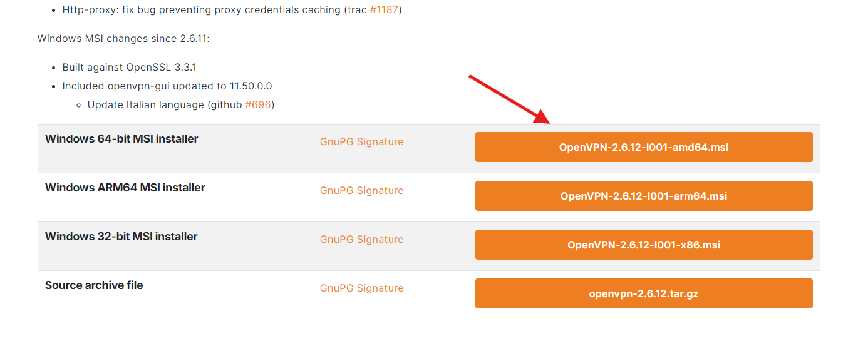Open trac ticket #1187 link
This screenshot has width=868, height=346.
click(x=384, y=11)
